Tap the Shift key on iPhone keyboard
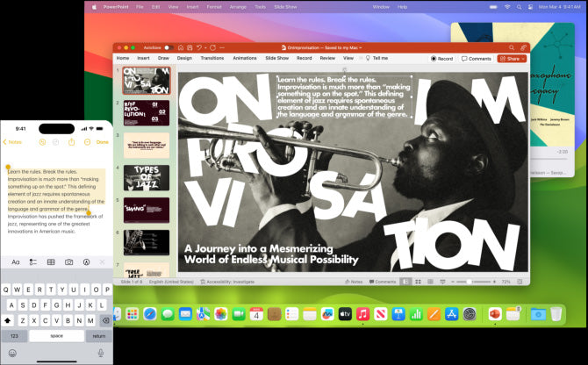The width and height of the screenshot is (588, 365). tap(11, 320)
